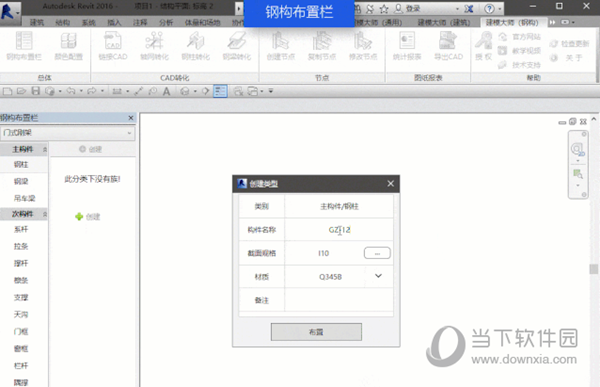Open the Help question mark icon
600x387 pixels.
[489, 8]
